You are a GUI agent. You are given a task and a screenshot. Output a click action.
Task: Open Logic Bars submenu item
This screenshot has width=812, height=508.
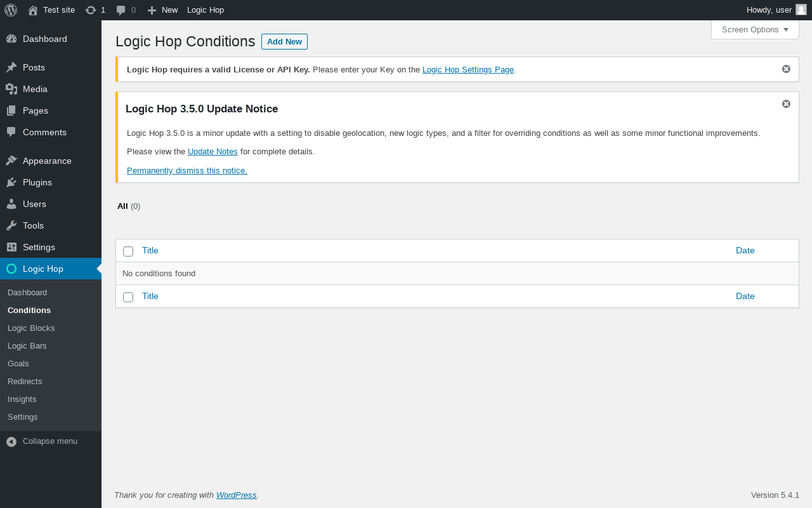[x=27, y=346]
